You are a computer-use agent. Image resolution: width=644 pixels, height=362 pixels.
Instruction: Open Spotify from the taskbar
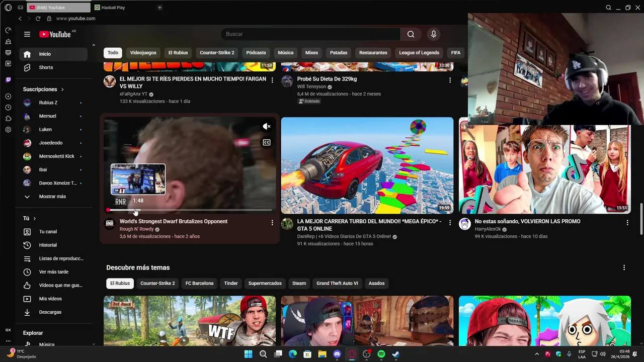pos(381,354)
